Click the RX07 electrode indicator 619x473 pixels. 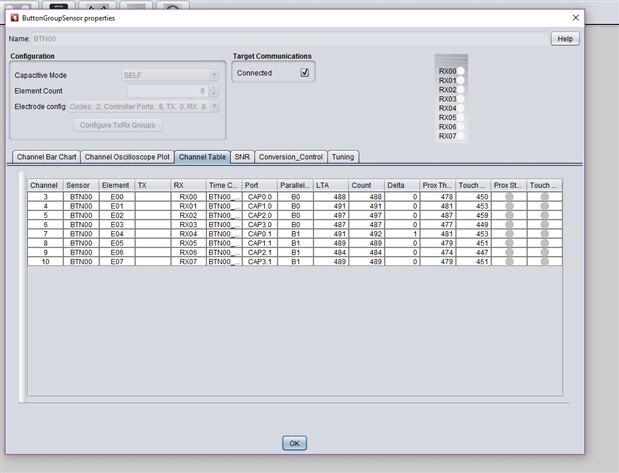pyautogui.click(x=461, y=136)
